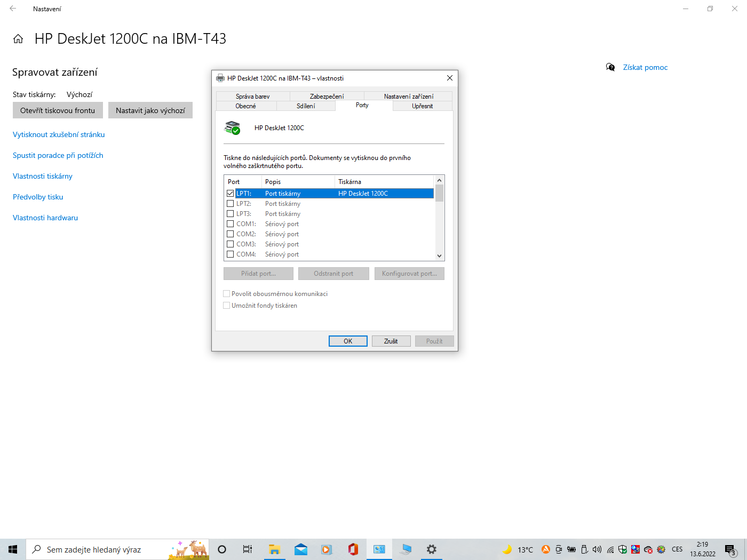Uncheck the LPT1 port checkbox
This screenshot has width=747, height=560.
[231, 194]
